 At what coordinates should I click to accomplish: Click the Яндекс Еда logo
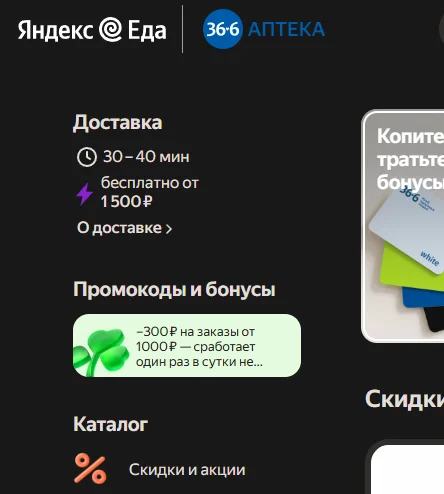(x=92, y=30)
